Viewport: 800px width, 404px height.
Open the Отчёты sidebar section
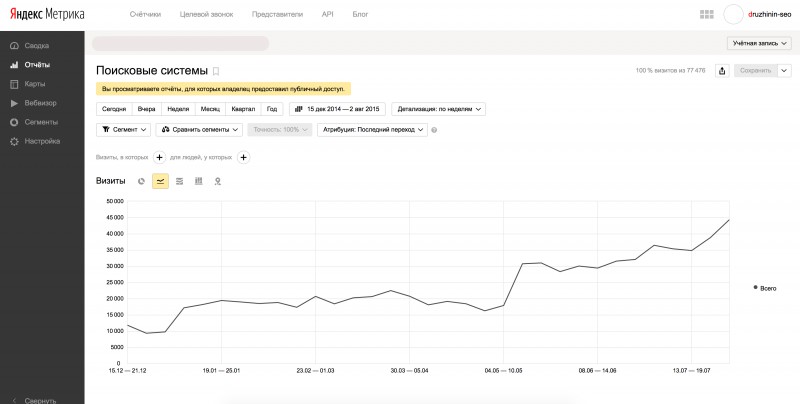coord(37,65)
